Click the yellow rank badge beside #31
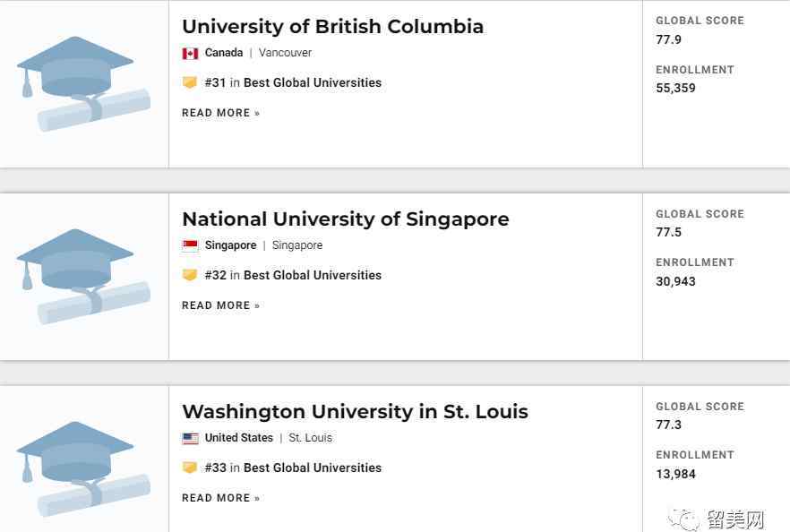Image resolution: width=790 pixels, height=532 pixels. click(190, 82)
